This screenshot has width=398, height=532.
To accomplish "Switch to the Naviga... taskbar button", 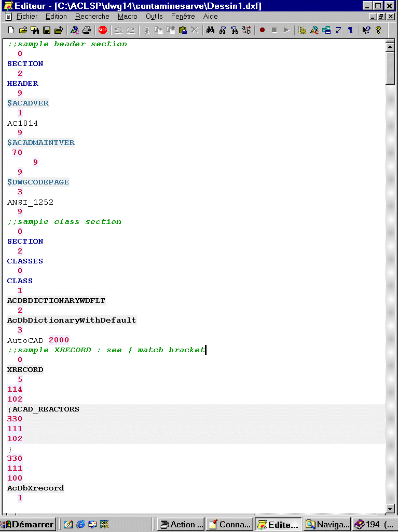I will pos(327,525).
